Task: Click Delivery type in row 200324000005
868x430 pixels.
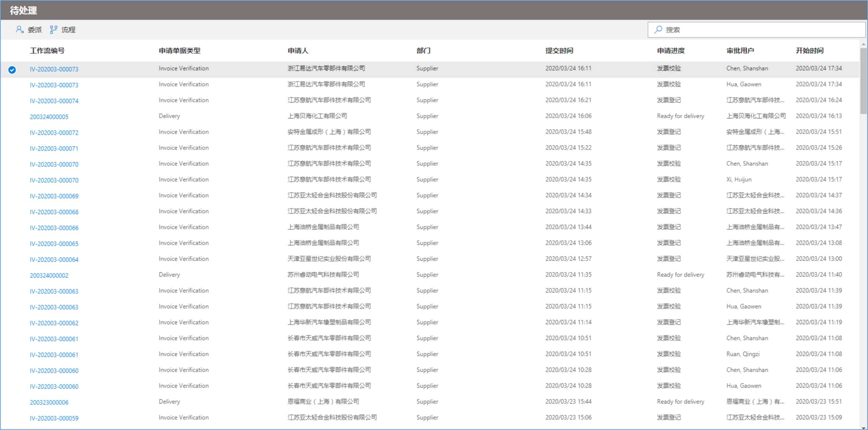Action: coord(170,116)
